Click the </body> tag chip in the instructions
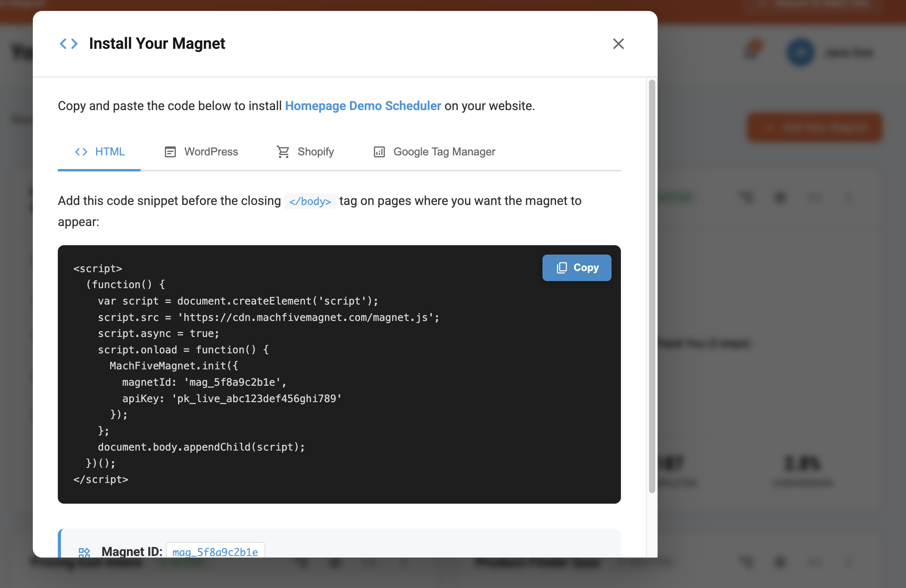906x588 pixels. 310,201
